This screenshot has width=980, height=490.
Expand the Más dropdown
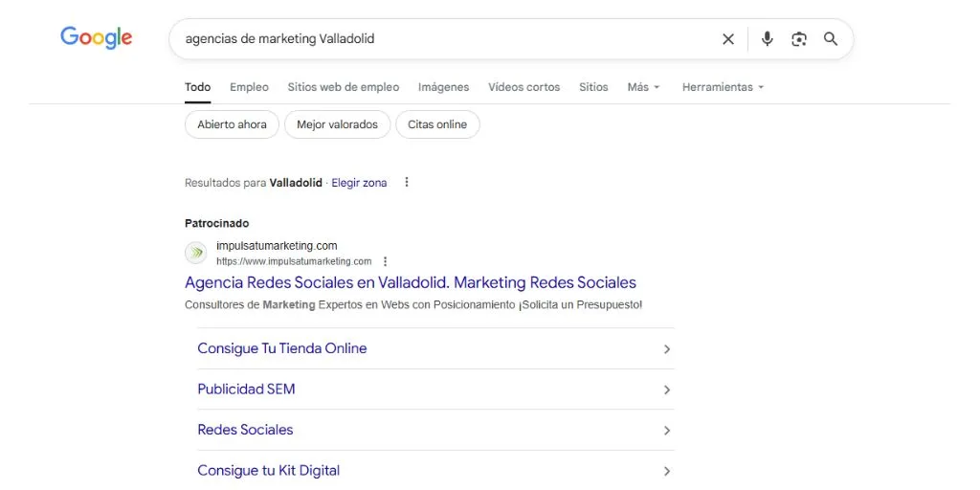[644, 87]
